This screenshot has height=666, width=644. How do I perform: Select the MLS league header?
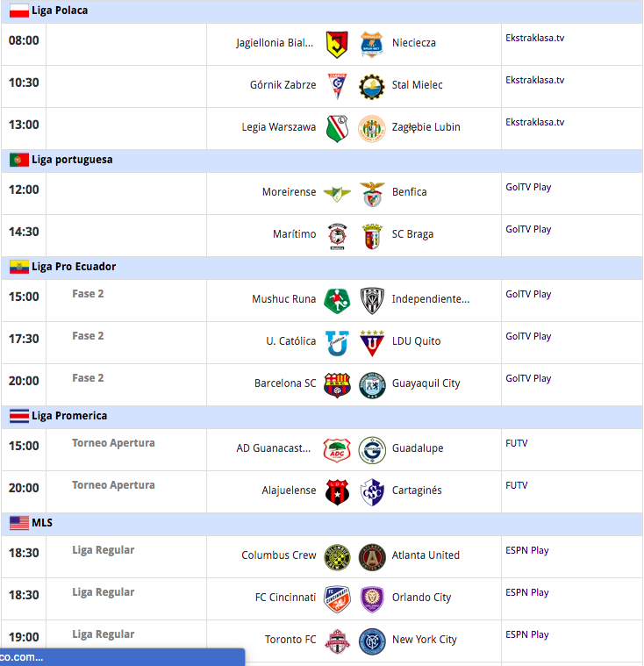click(322, 523)
